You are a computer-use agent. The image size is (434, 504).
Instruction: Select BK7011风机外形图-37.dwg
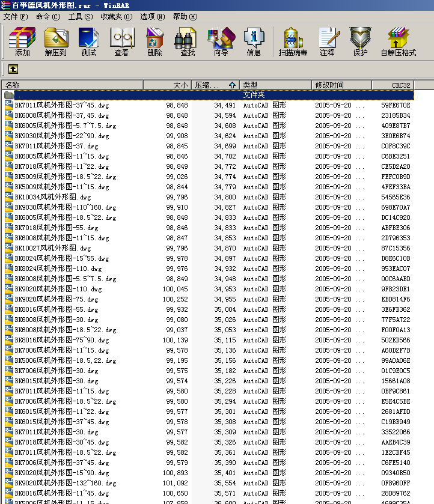point(57,146)
